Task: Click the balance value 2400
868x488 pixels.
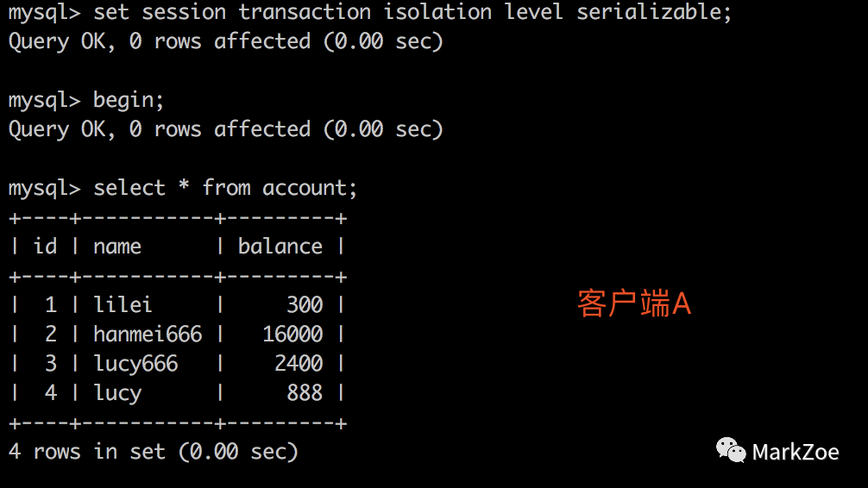Action: click(x=299, y=364)
